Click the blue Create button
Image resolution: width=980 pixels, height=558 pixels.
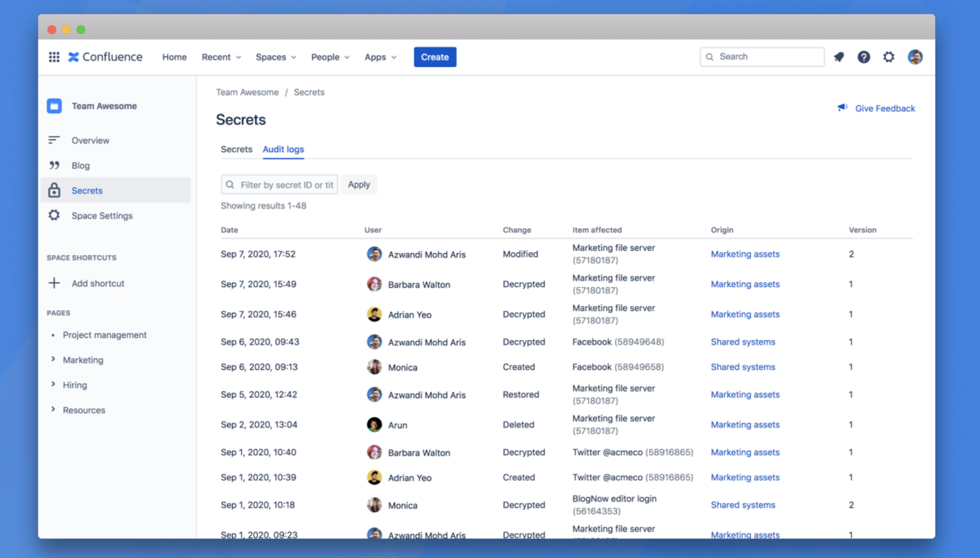pos(435,57)
